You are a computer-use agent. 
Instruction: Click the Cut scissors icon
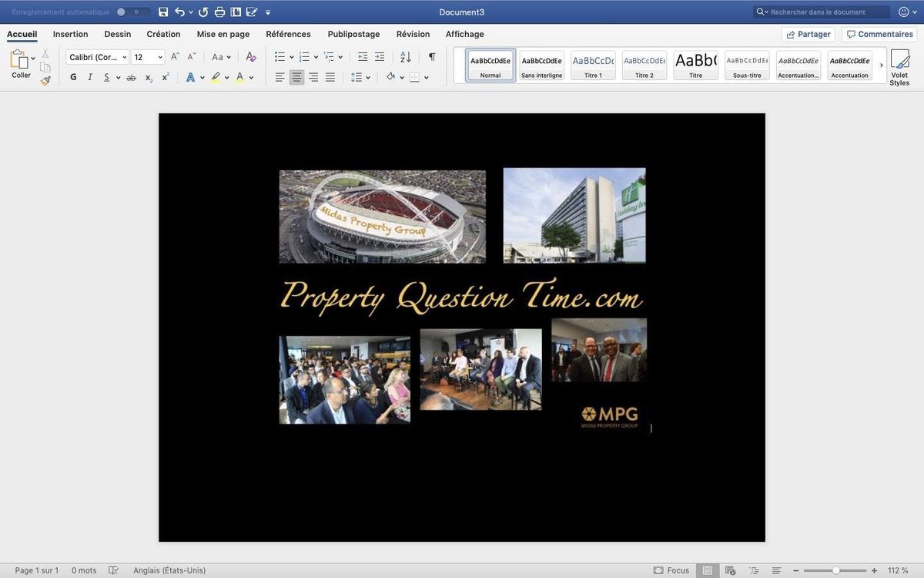[45, 54]
